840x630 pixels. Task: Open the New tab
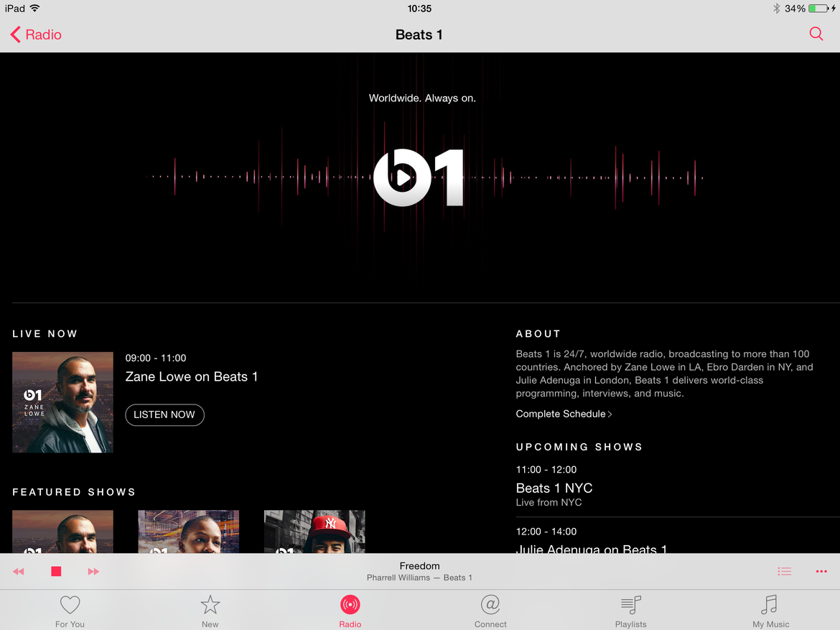(x=210, y=611)
